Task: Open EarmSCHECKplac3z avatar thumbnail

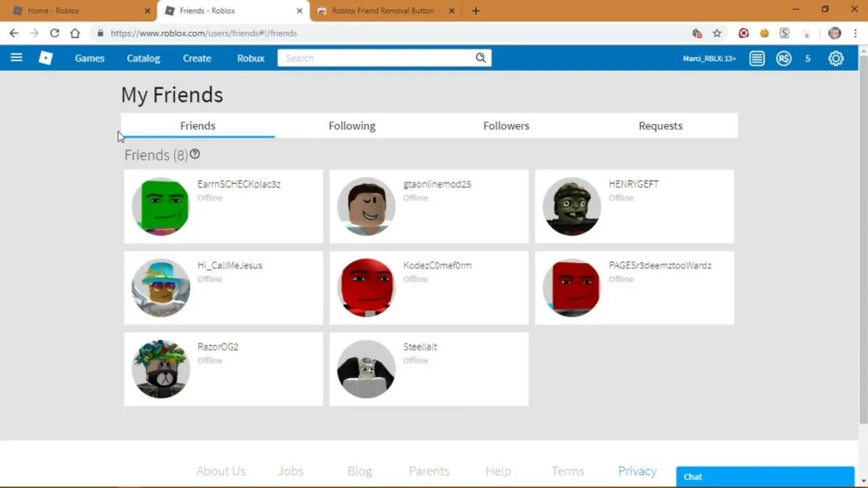Action: (x=161, y=207)
